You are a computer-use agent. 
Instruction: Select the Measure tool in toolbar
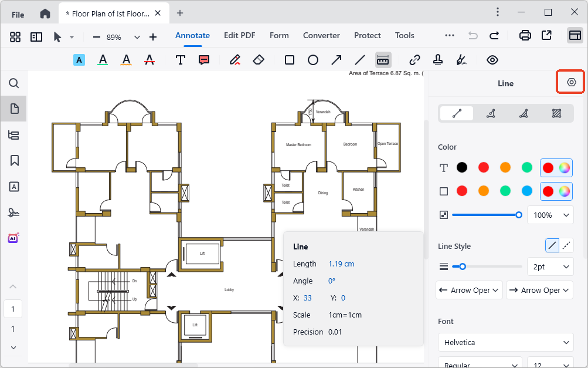pyautogui.click(x=383, y=60)
